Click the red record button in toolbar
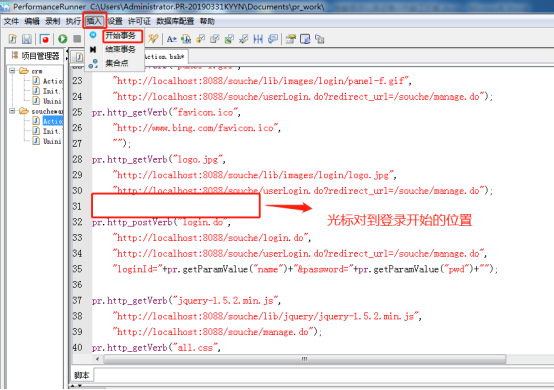Screen dimensions: 554x390 [45, 39]
